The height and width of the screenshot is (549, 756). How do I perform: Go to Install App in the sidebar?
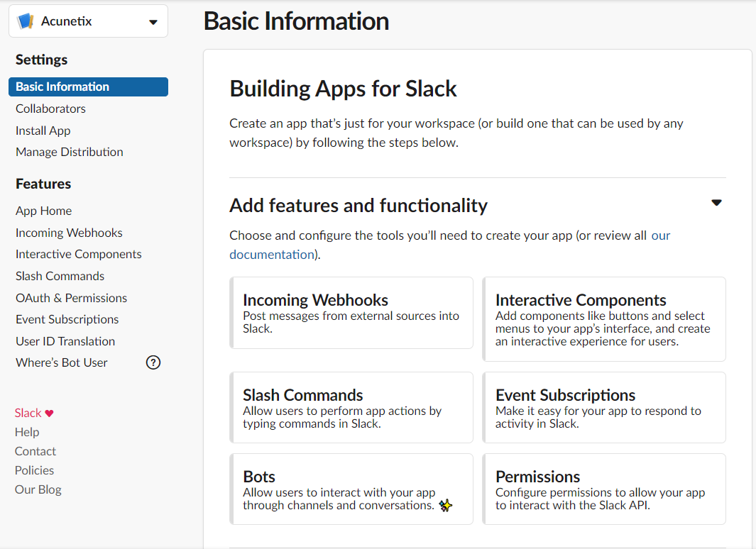[43, 131]
